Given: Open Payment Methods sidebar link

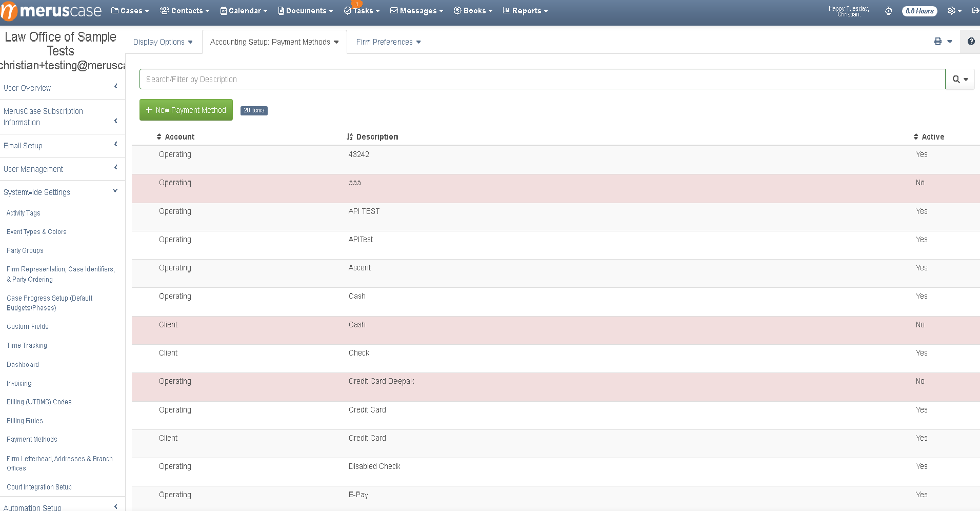Looking at the screenshot, I should point(32,439).
